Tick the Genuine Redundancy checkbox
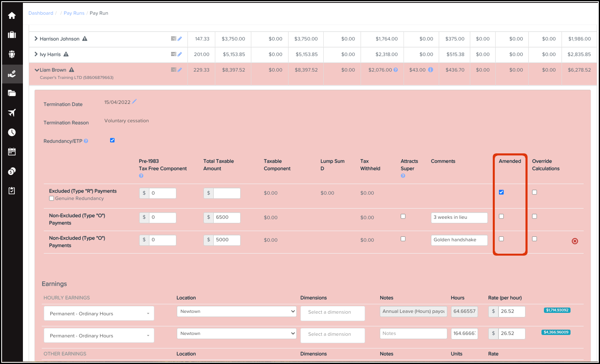 coord(52,198)
